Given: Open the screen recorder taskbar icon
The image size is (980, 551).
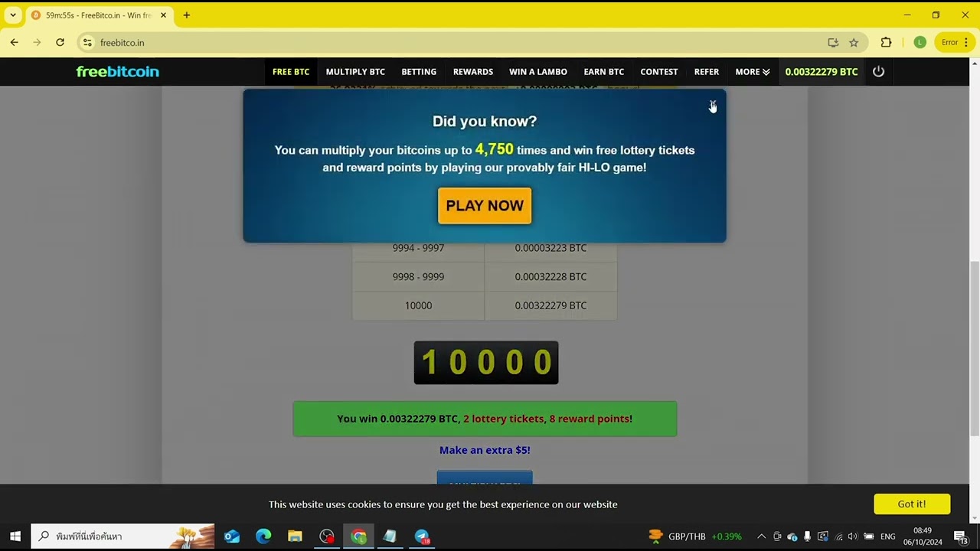Looking at the screenshot, I should tap(327, 536).
